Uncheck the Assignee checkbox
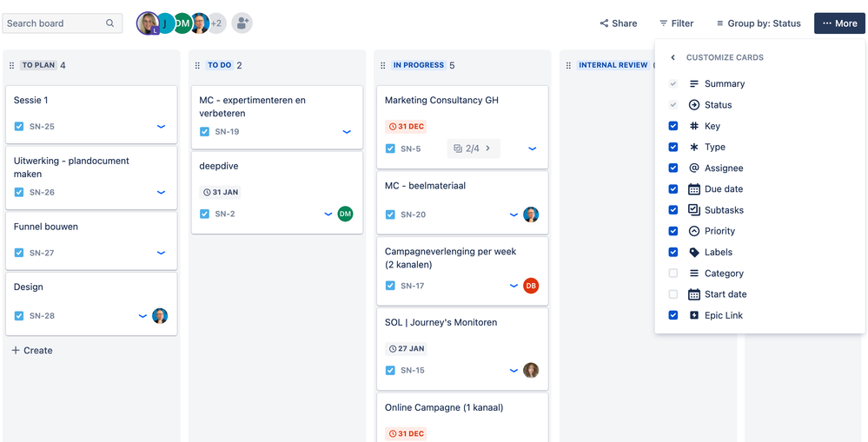The width and height of the screenshot is (868, 442). pyautogui.click(x=673, y=168)
